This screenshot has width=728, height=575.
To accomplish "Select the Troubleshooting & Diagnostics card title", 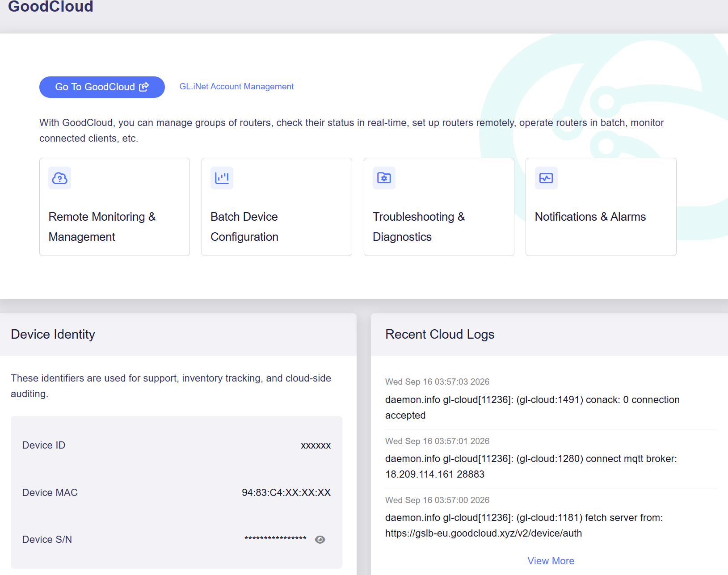I will tap(419, 227).
